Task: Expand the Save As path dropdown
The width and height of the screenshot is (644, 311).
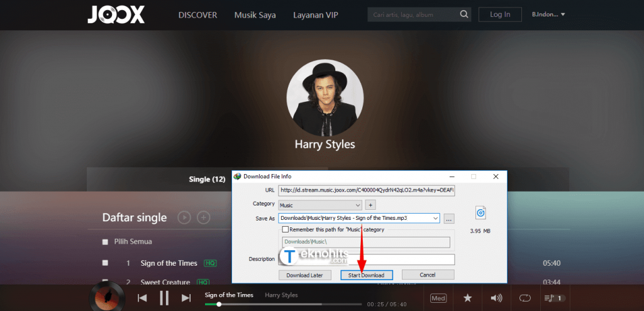Action: click(x=435, y=218)
